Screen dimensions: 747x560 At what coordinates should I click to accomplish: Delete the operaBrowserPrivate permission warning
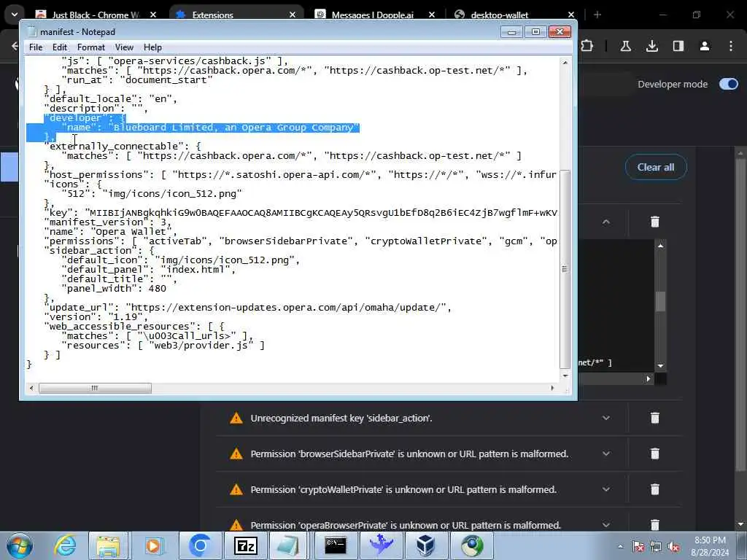click(655, 525)
